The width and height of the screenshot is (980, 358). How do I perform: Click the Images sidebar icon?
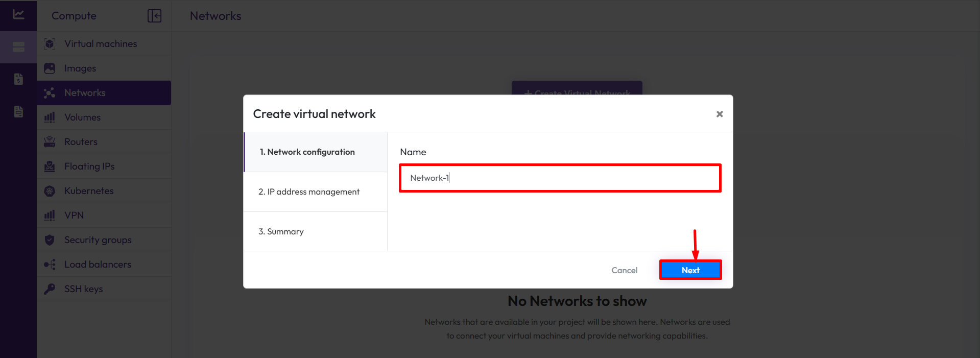click(x=50, y=68)
